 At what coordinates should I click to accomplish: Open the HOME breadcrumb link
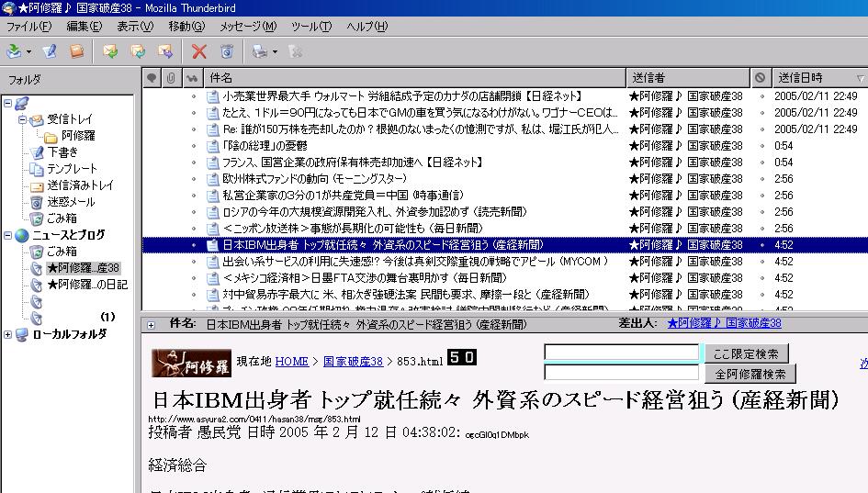(x=292, y=362)
